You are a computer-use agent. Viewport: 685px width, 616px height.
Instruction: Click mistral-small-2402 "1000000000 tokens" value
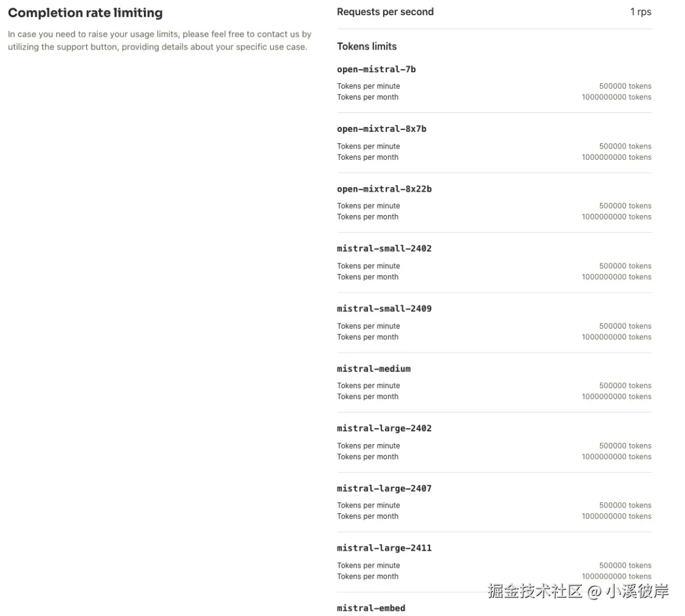[x=616, y=277]
